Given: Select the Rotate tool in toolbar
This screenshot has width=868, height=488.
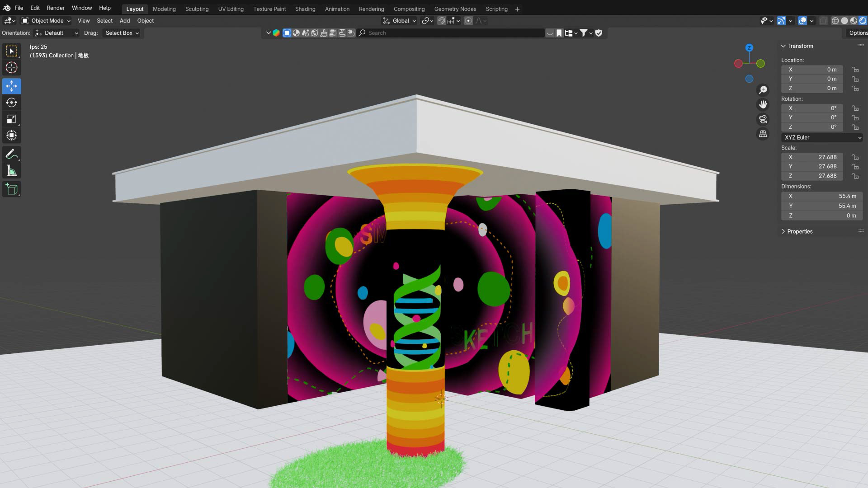Looking at the screenshot, I should click(11, 103).
